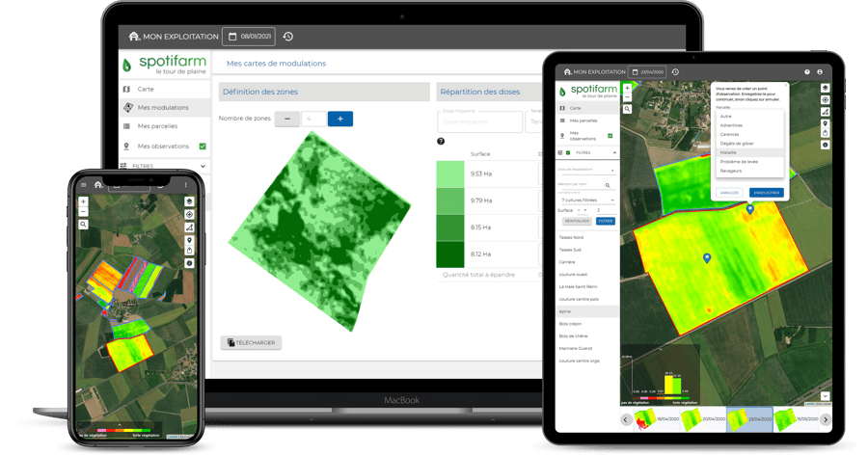The width and height of the screenshot is (868, 455).
Task: Click the blue FILTRER button on tablet
Action: [x=605, y=221]
